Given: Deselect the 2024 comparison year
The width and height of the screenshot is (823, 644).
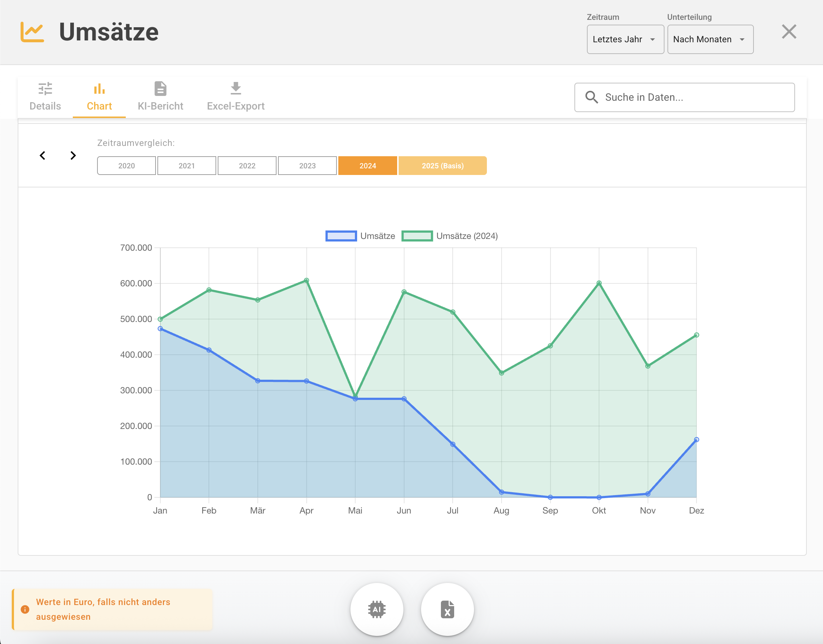Looking at the screenshot, I should click(367, 165).
